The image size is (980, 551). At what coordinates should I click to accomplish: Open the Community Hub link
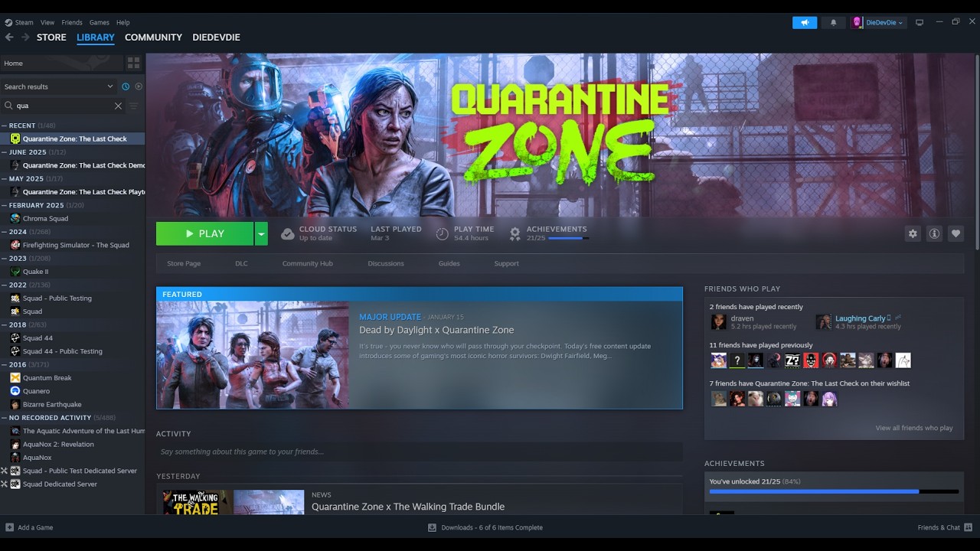pos(307,263)
